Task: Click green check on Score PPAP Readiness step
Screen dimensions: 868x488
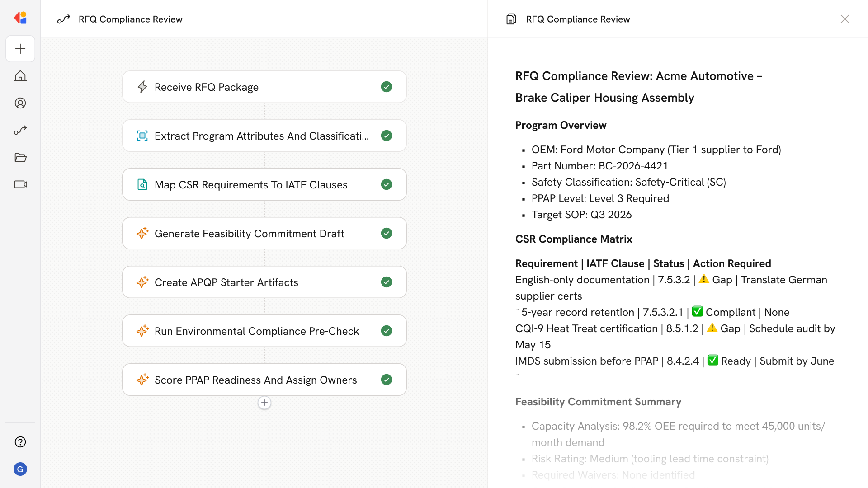Action: (386, 380)
